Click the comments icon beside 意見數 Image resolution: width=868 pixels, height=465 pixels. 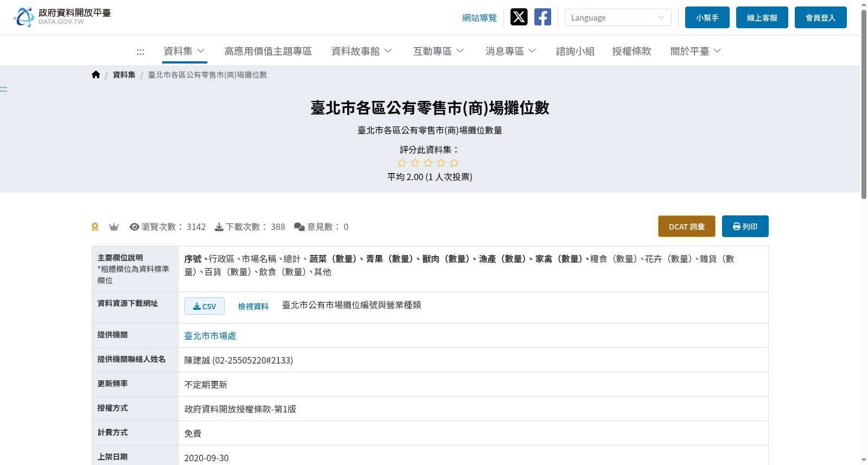point(299,227)
